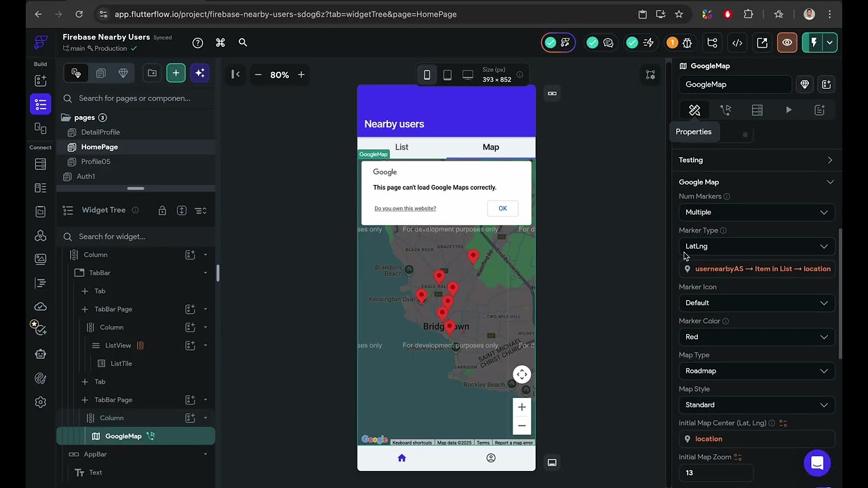Open the Marker Type LatLng dropdown
The image size is (868, 488).
757,246
